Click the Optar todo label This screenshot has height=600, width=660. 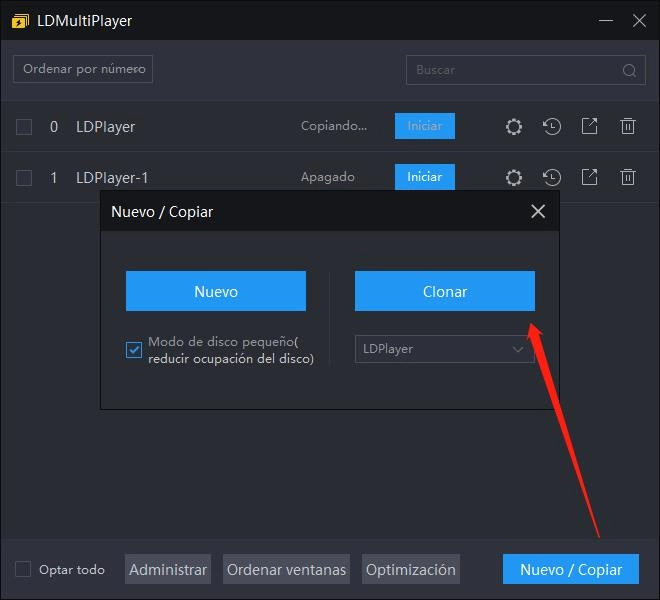(x=72, y=570)
